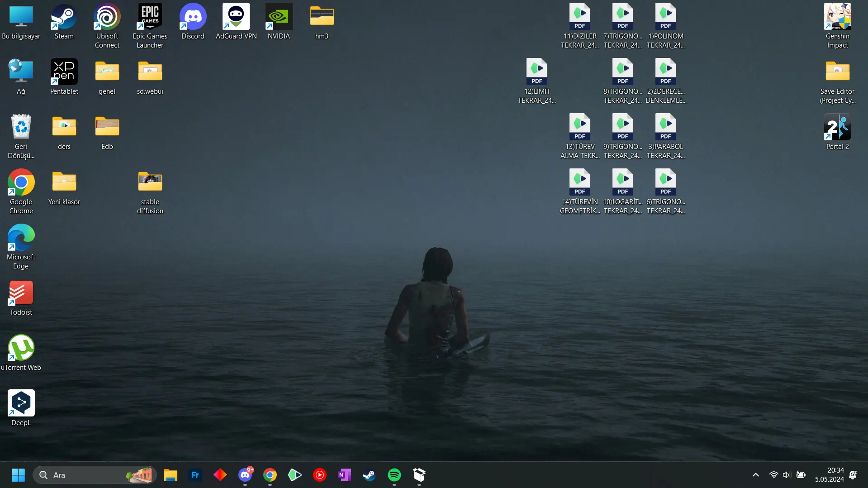The image size is (868, 488).
Task: Select 9)TRİGONO... TEKRAR PDF file
Action: coord(623,137)
